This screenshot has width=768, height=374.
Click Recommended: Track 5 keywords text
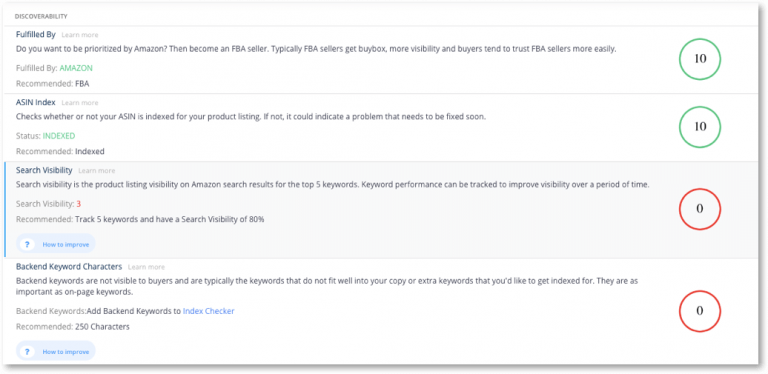point(140,219)
